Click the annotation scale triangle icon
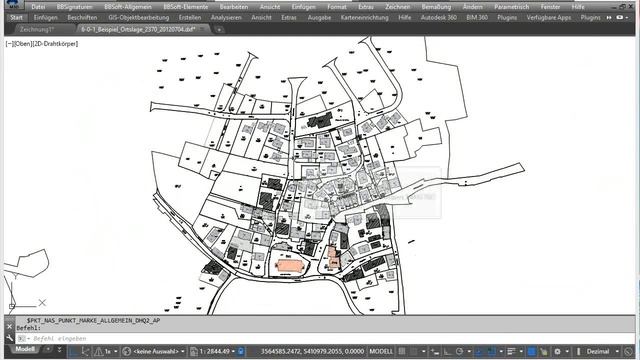The height and width of the screenshot is (360, 640). (98, 351)
